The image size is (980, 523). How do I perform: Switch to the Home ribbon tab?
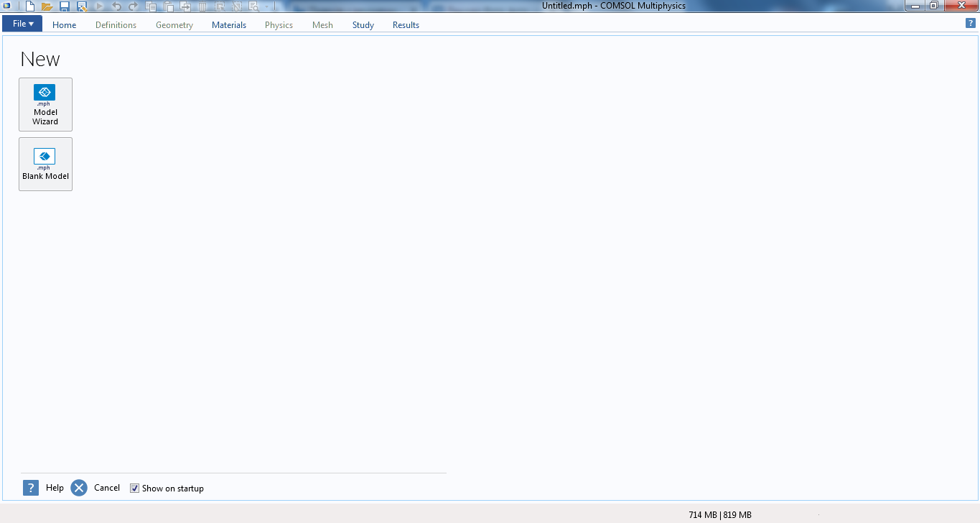[x=64, y=25]
